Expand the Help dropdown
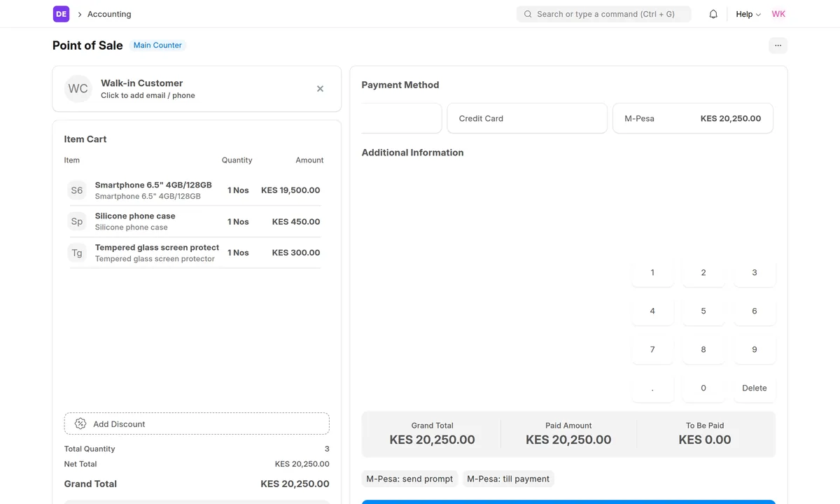This screenshot has width=840, height=504. pyautogui.click(x=748, y=14)
